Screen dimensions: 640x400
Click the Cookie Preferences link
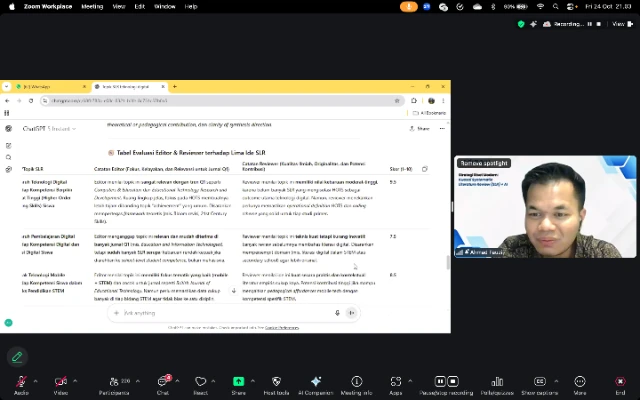click(282, 327)
